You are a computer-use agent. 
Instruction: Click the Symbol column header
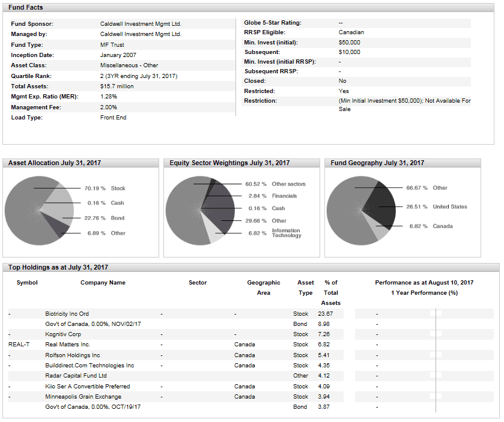point(27,283)
